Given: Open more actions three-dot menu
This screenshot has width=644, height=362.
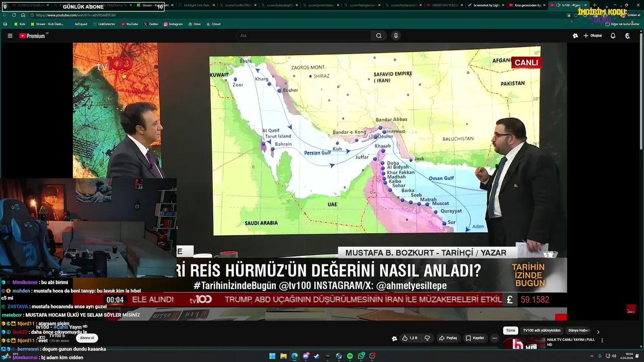Looking at the screenshot, I should pyautogui.click(x=495, y=338).
